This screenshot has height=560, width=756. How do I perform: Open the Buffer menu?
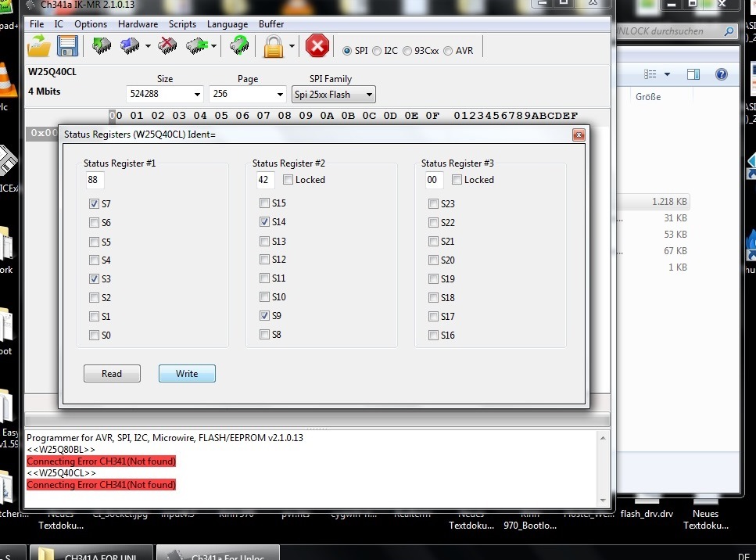point(271,24)
